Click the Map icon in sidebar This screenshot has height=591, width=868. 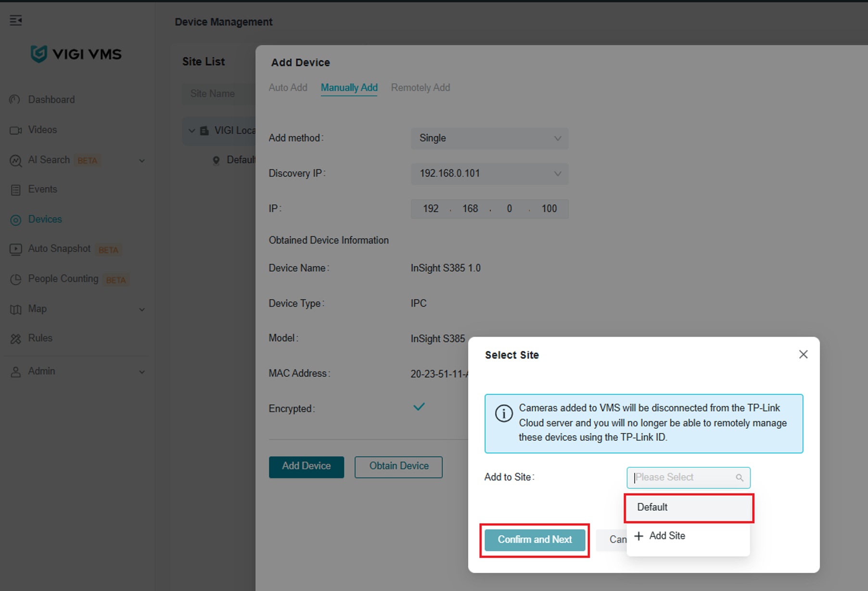click(x=15, y=309)
